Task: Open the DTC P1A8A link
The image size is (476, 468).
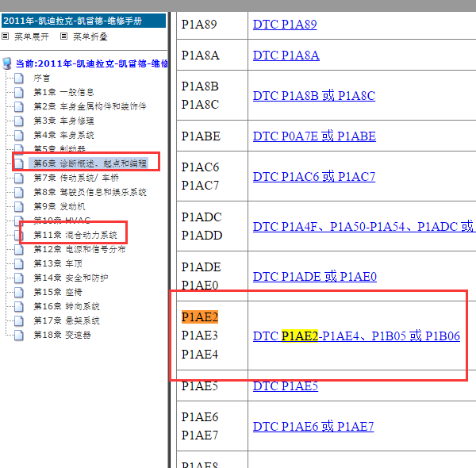Action: [286, 56]
